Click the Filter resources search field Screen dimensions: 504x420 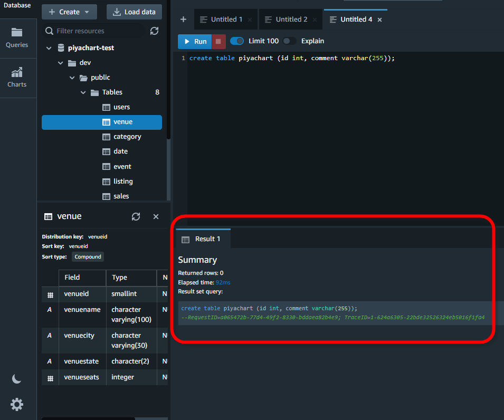click(93, 31)
